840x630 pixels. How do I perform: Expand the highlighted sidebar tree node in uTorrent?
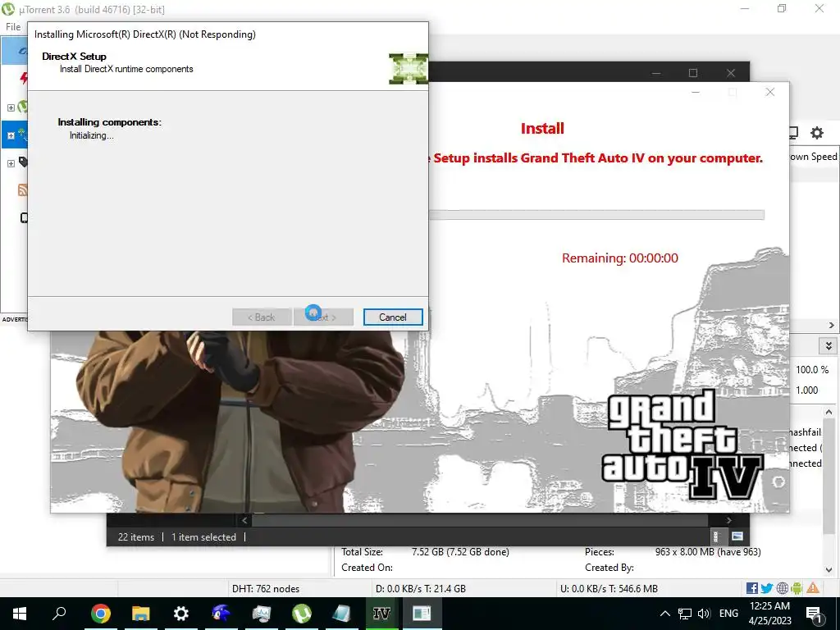[11, 135]
